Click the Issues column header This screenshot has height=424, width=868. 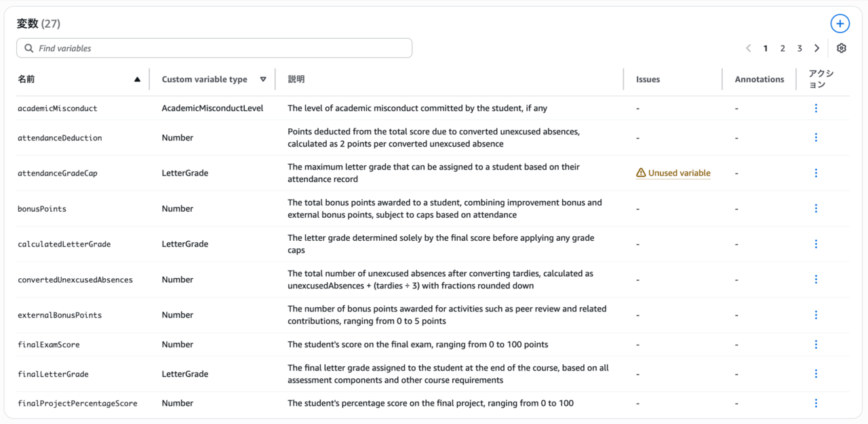(648, 79)
